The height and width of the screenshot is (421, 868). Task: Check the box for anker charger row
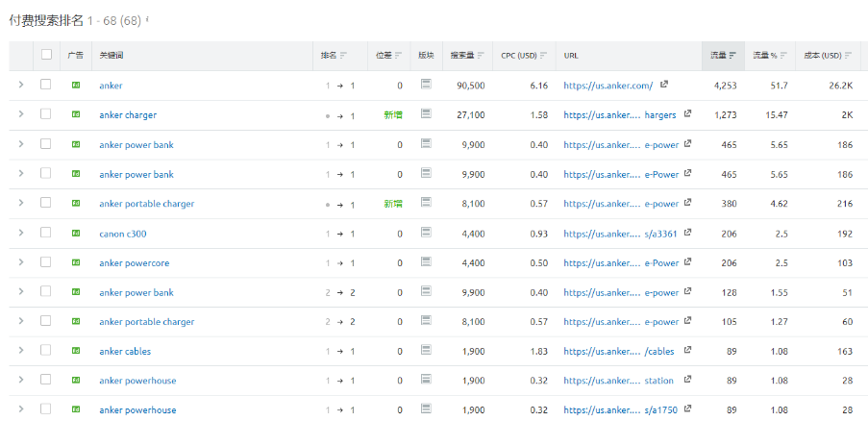coord(45,114)
